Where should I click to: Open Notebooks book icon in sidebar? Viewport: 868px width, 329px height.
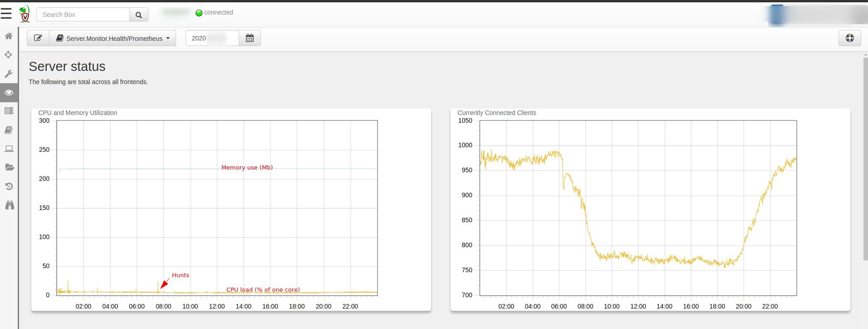(x=9, y=130)
